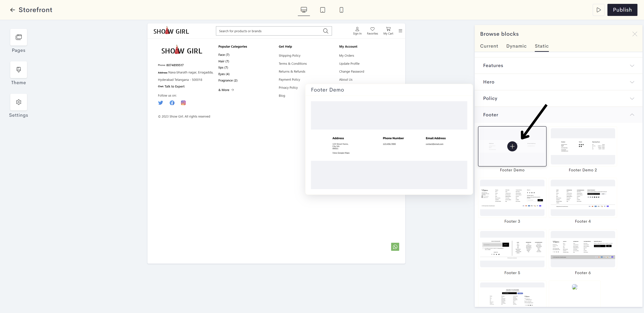The width and height of the screenshot is (644, 313).
Task: Click View Google Maps in preview
Action: 341,153
